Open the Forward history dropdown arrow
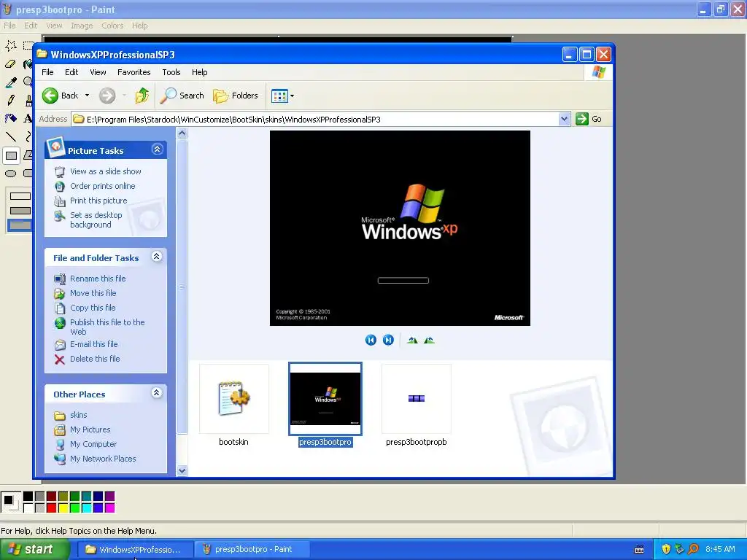Screen dimensions: 747x560 click(x=124, y=96)
